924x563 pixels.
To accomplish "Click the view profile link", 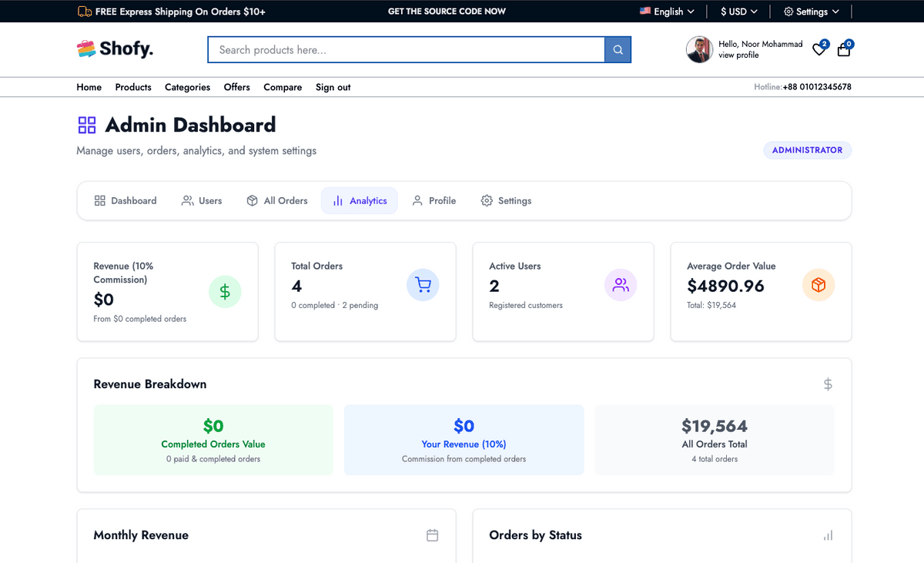I will (x=738, y=55).
